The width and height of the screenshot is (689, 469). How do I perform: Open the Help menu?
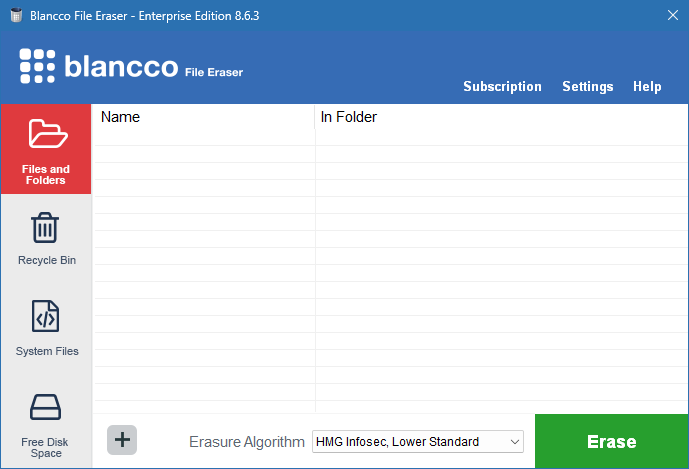point(647,87)
